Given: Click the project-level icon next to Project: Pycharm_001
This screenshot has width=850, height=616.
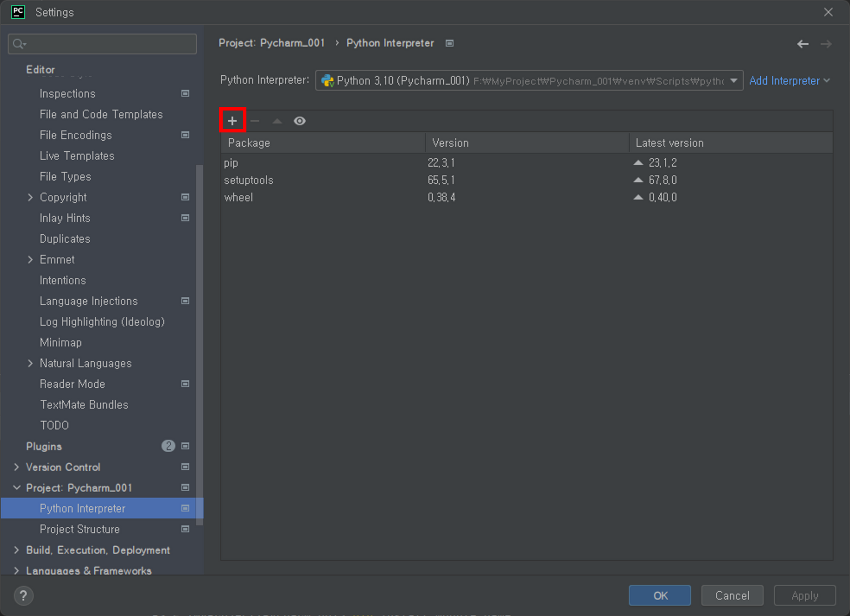Looking at the screenshot, I should point(185,487).
